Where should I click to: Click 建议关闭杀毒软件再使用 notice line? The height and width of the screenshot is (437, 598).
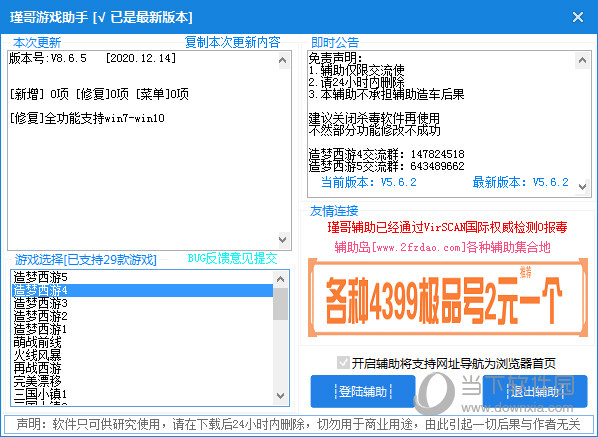click(374, 118)
